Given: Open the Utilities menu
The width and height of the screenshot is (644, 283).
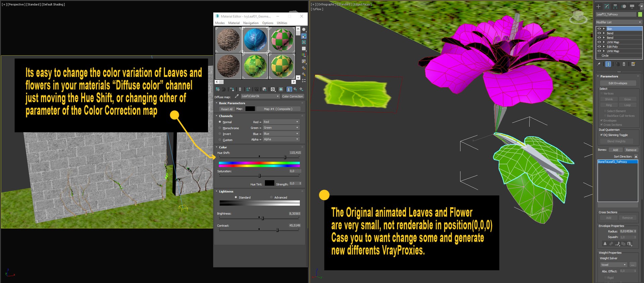Looking at the screenshot, I should (x=282, y=23).
